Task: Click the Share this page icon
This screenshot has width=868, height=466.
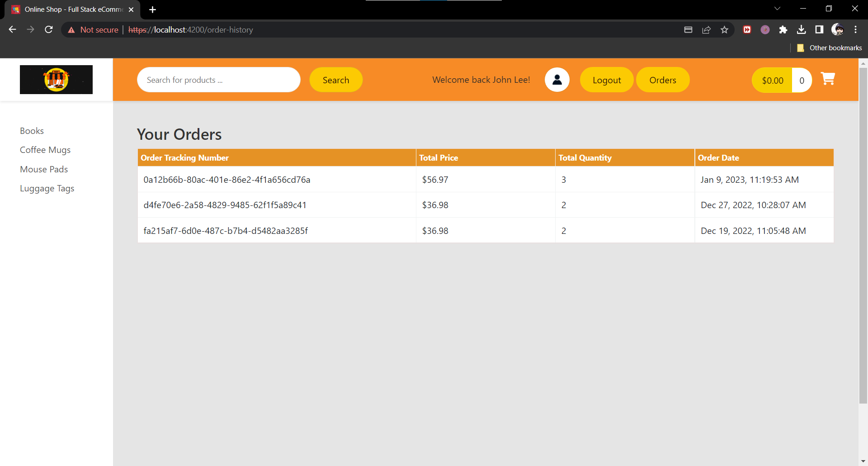Action: [x=707, y=29]
